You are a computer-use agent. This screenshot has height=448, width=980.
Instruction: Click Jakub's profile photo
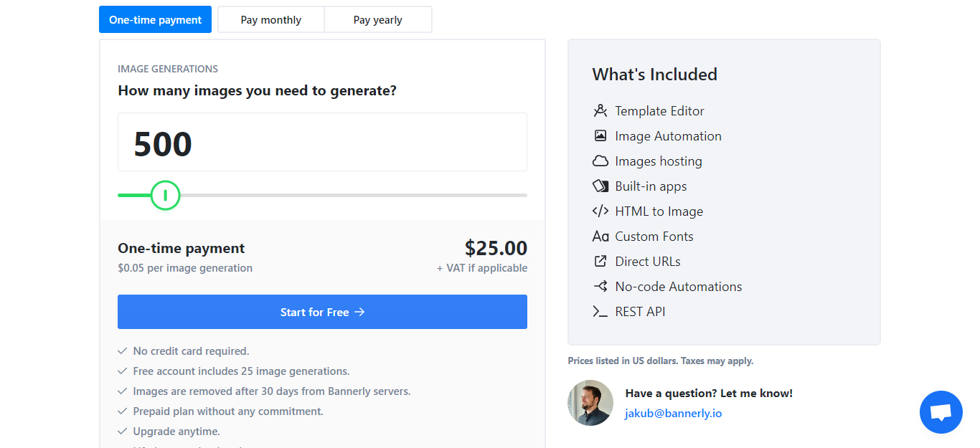tap(590, 403)
